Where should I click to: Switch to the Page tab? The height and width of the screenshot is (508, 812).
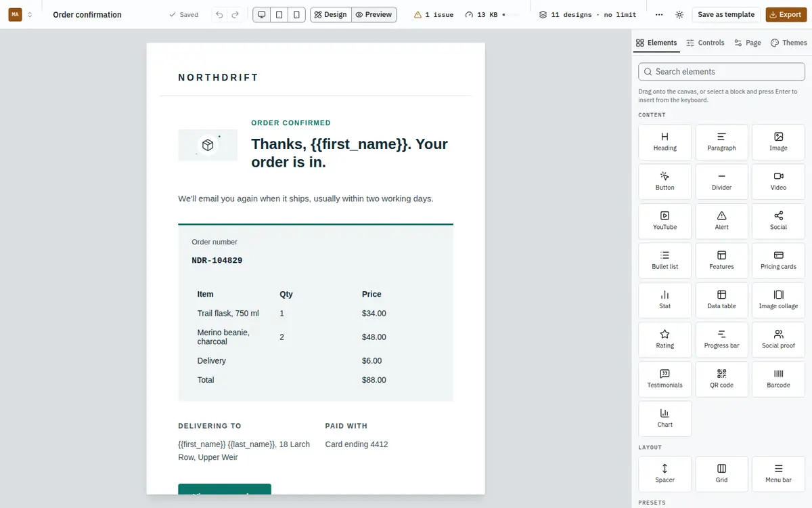[747, 43]
